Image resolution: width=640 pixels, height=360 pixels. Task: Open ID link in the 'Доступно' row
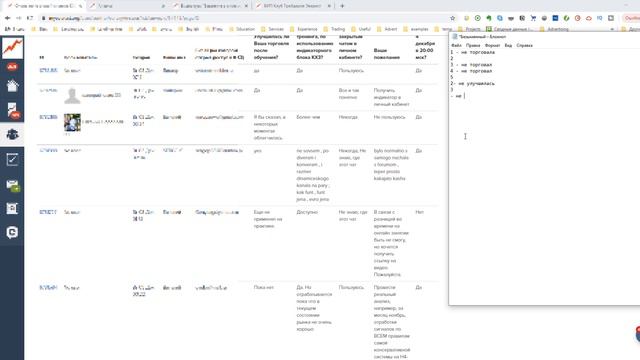48,212
